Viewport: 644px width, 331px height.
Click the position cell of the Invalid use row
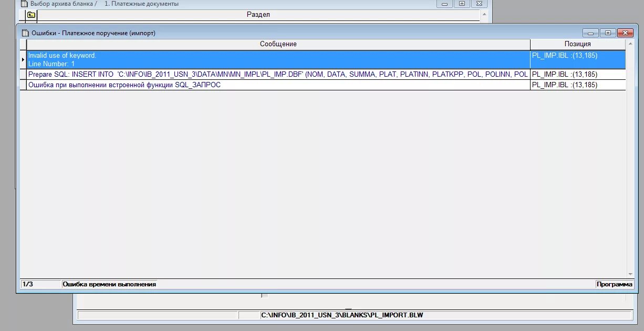coord(578,59)
